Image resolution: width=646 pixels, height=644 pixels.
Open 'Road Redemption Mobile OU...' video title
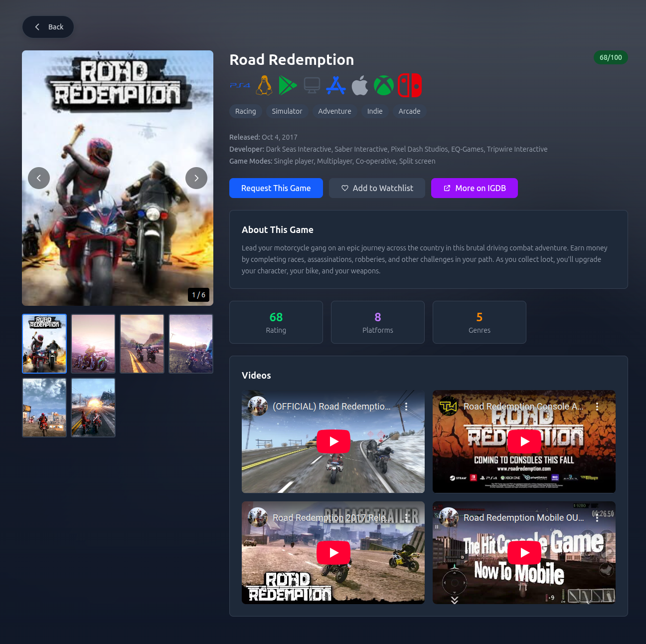click(524, 518)
